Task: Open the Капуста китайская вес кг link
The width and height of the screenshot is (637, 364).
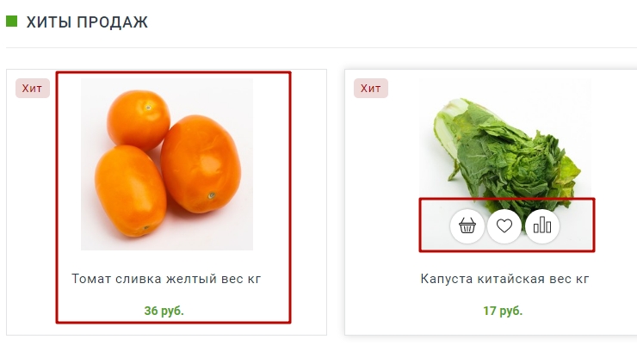Action: coord(505,279)
